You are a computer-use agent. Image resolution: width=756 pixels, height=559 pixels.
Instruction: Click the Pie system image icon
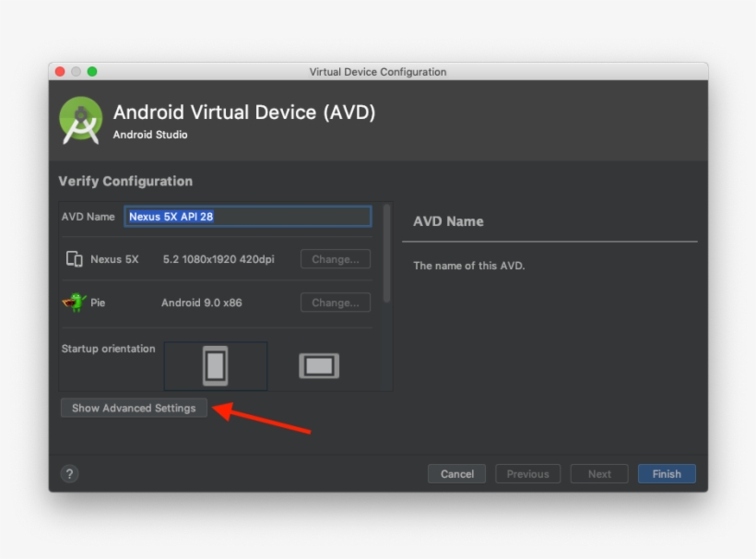(75, 303)
